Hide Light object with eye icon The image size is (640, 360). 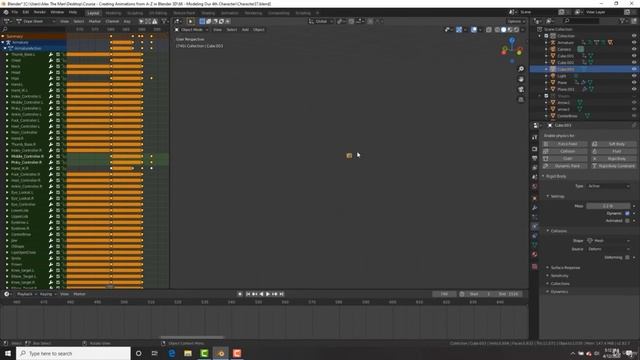click(x=634, y=76)
